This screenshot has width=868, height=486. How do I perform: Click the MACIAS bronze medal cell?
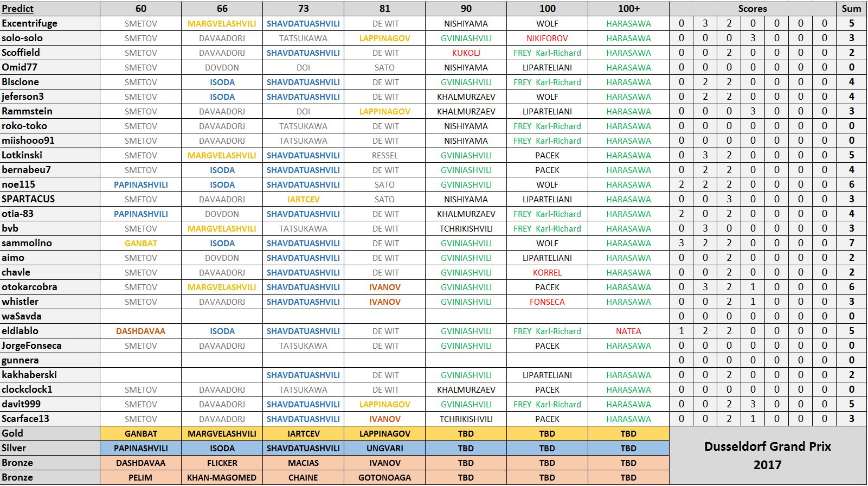tap(304, 463)
